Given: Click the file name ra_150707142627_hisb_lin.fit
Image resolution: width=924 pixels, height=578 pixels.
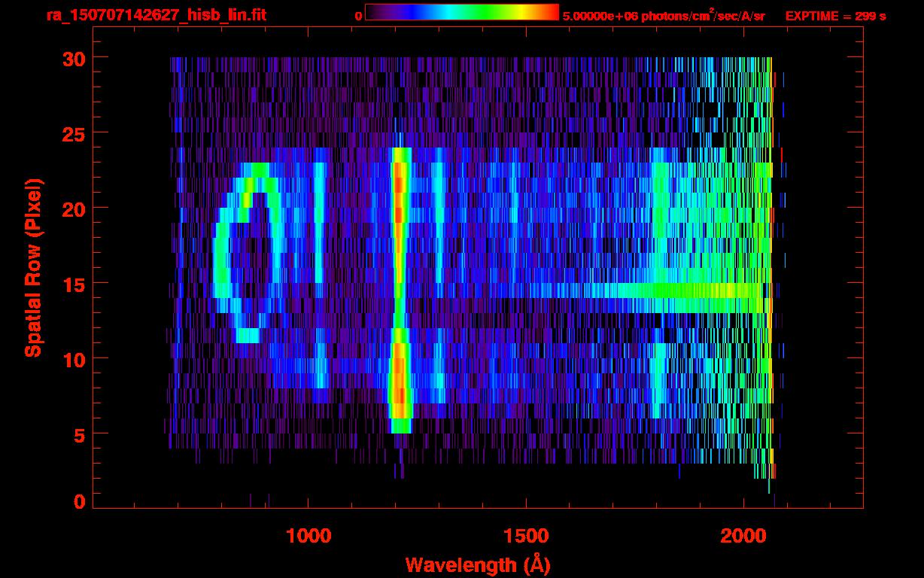Looking at the screenshot, I should 156,15.
